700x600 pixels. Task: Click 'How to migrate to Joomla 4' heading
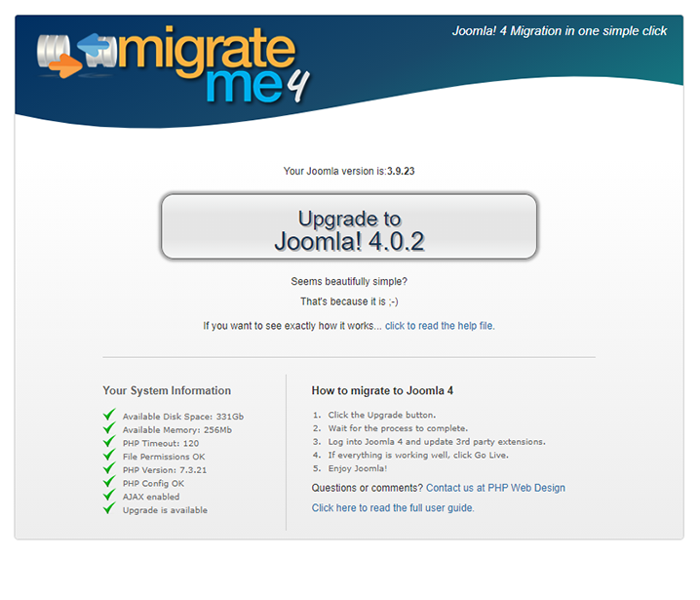[382, 390]
